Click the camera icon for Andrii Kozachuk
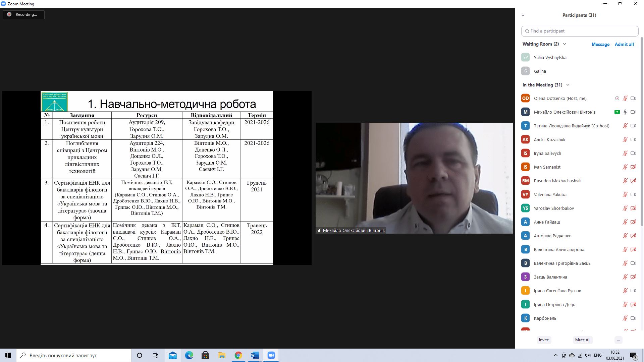 633,139
